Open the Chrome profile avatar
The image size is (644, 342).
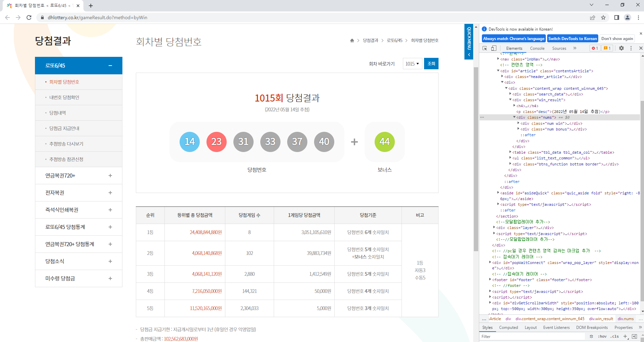pyautogui.click(x=628, y=17)
